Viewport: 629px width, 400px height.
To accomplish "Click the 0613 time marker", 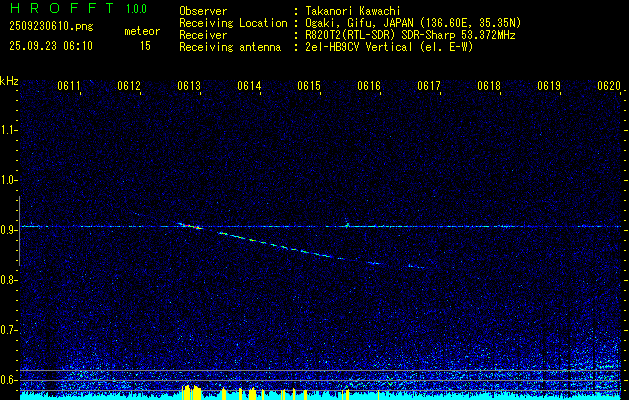I will (x=189, y=86).
